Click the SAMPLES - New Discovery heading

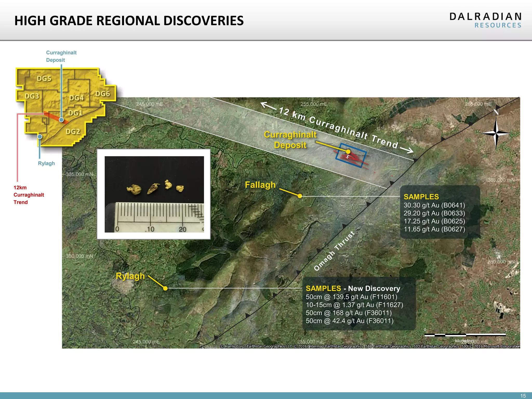pos(353,289)
